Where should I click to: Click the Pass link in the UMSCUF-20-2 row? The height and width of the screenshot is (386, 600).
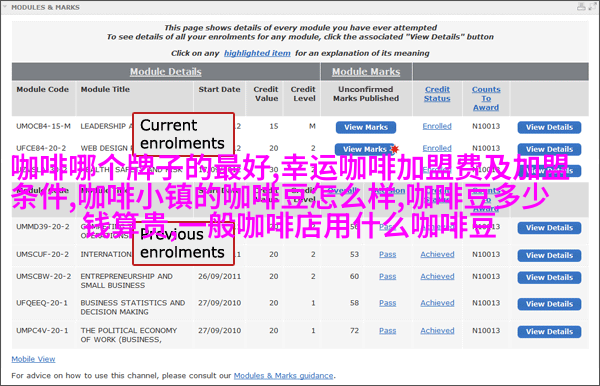388,254
